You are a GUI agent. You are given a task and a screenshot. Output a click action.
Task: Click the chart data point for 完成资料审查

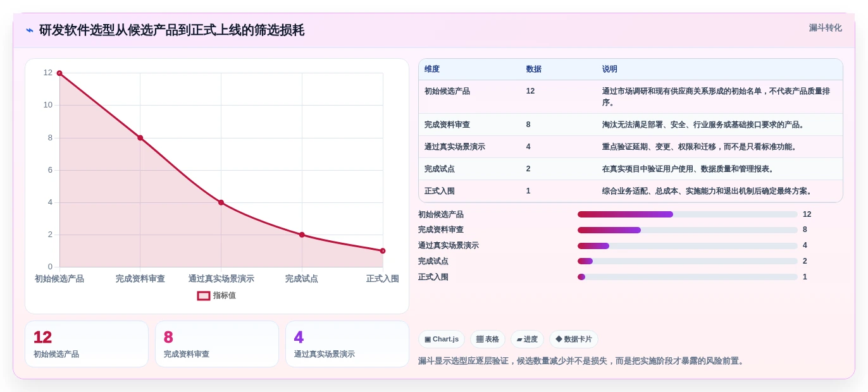pyautogui.click(x=140, y=138)
